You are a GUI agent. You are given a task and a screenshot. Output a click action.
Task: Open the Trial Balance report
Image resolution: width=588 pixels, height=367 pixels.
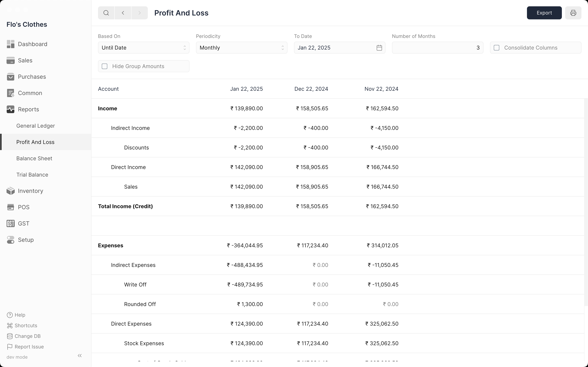pos(32,175)
